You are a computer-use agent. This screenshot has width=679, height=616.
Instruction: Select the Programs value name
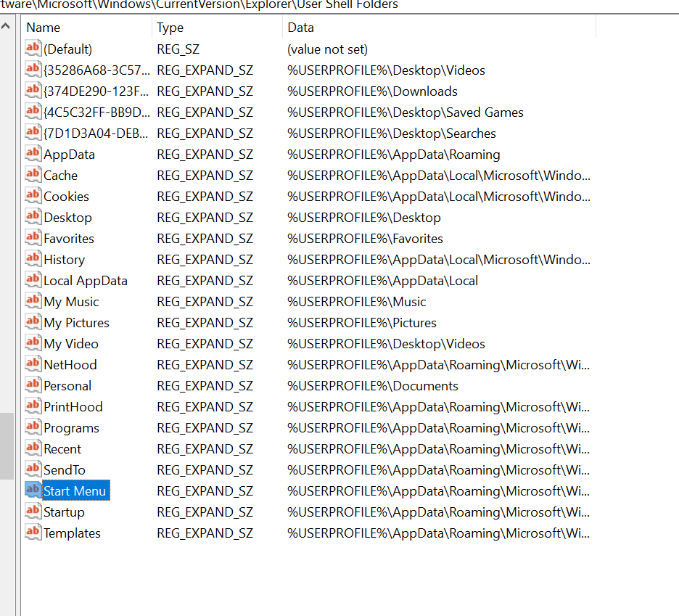pos(71,428)
